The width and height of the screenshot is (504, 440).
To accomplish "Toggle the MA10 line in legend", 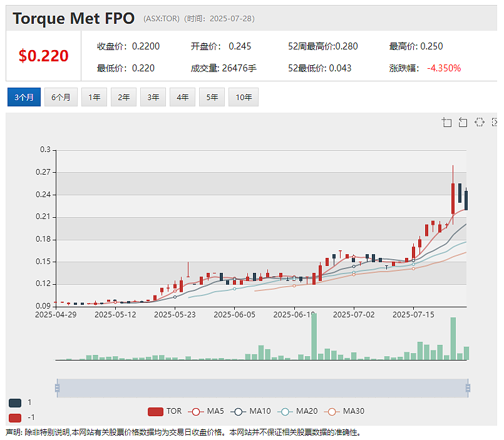I will (x=250, y=411).
